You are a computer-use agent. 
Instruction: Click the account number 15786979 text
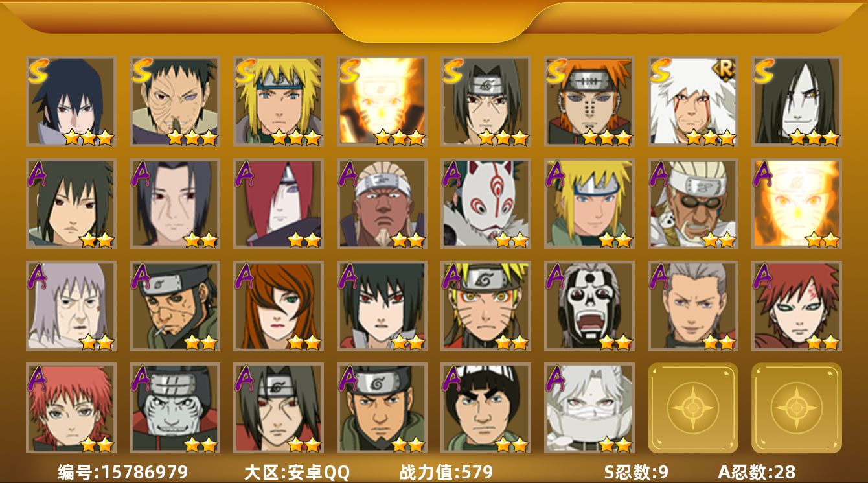coord(144,472)
